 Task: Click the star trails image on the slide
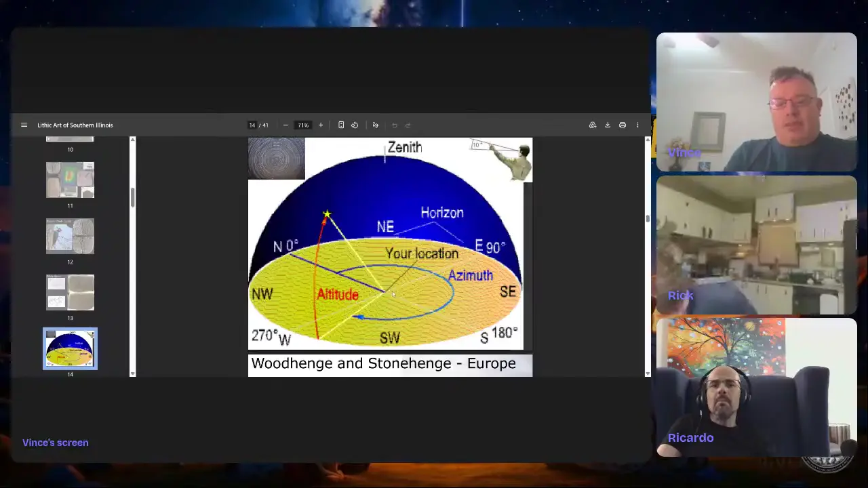coord(277,159)
